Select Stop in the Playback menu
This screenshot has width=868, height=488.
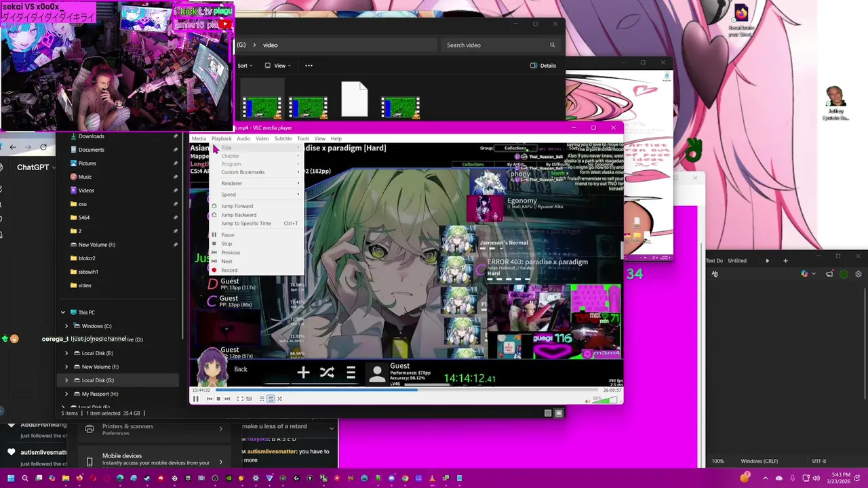[256, 244]
